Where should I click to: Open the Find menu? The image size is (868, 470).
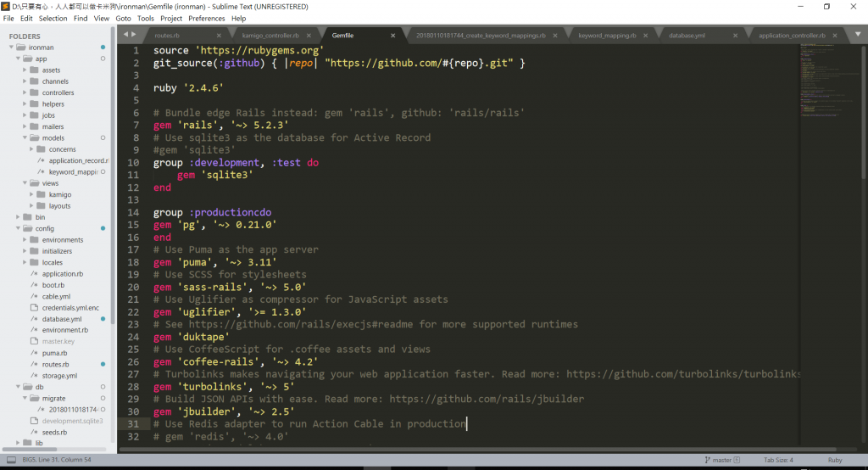click(x=81, y=19)
